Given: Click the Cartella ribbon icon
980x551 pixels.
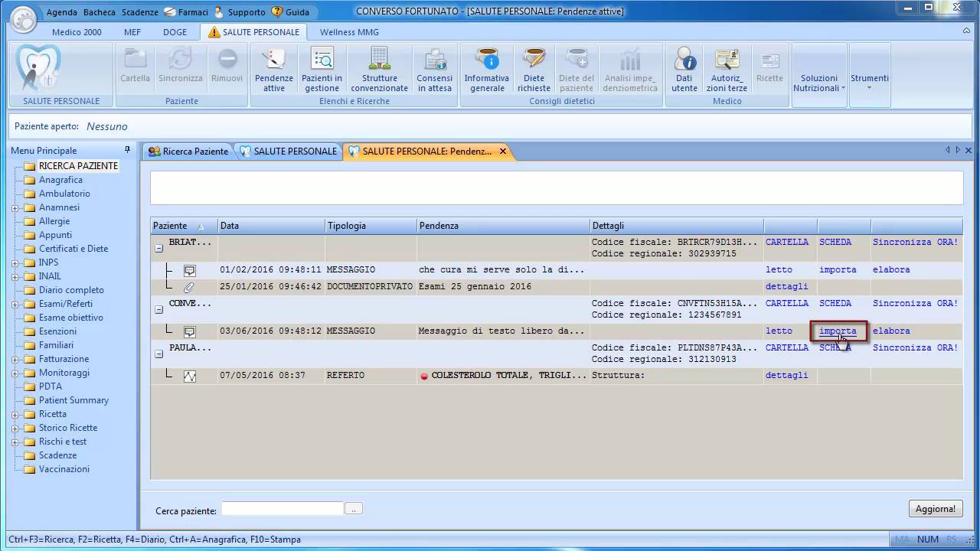Looking at the screenshot, I should coord(136,65).
